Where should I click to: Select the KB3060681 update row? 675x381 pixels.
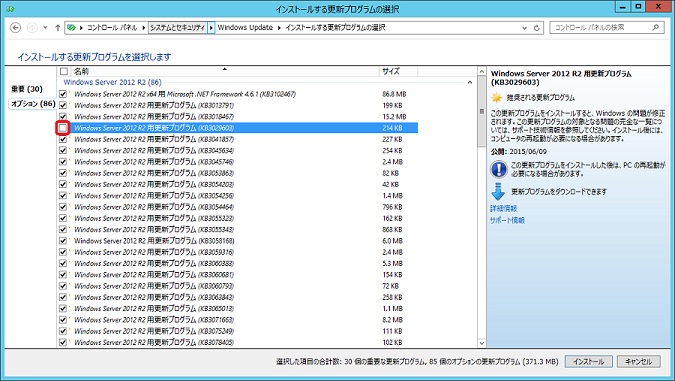point(238,275)
